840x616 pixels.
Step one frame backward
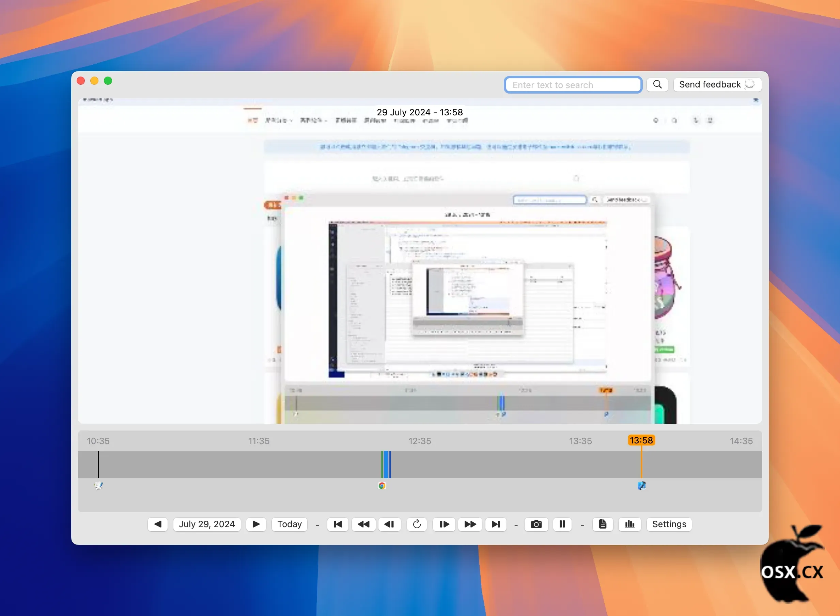click(389, 524)
